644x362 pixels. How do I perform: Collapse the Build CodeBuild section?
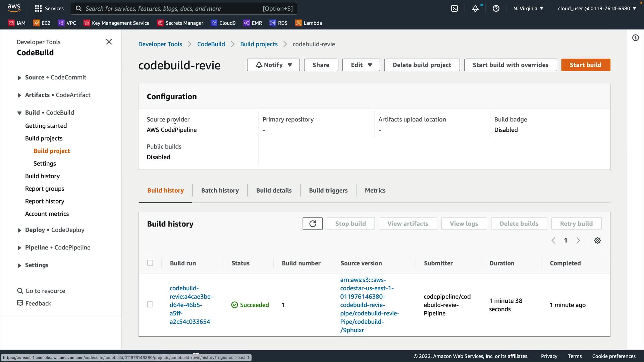[x=19, y=113]
